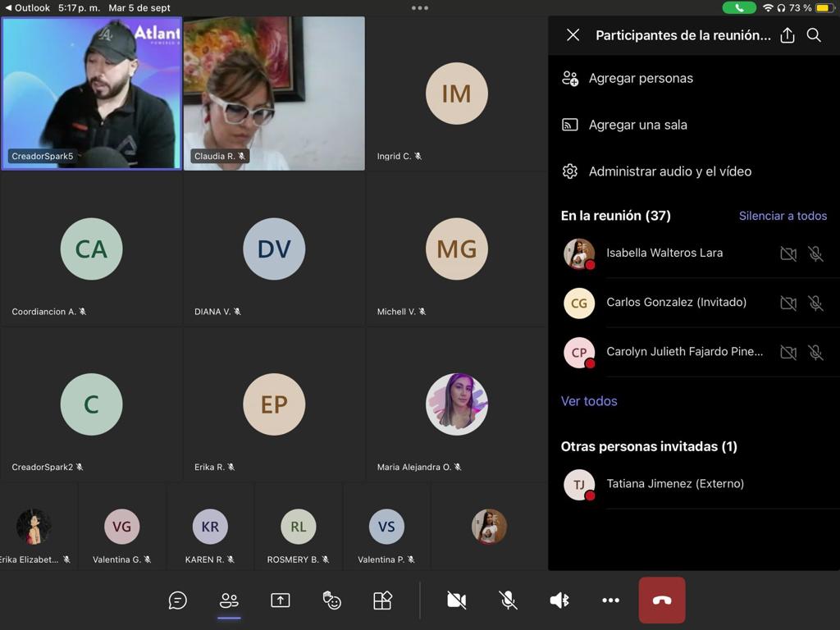Click the participants icon in bottom toolbar
840x630 pixels.
[x=229, y=600]
